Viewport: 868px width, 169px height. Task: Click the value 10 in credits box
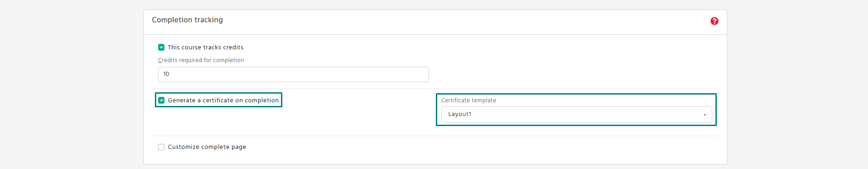click(166, 74)
